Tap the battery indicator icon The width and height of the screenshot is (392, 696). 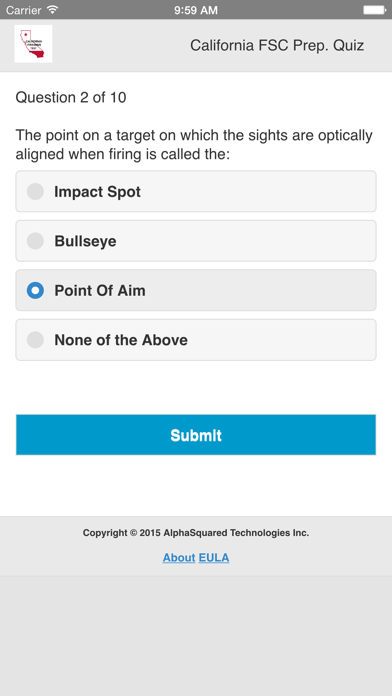click(x=374, y=10)
